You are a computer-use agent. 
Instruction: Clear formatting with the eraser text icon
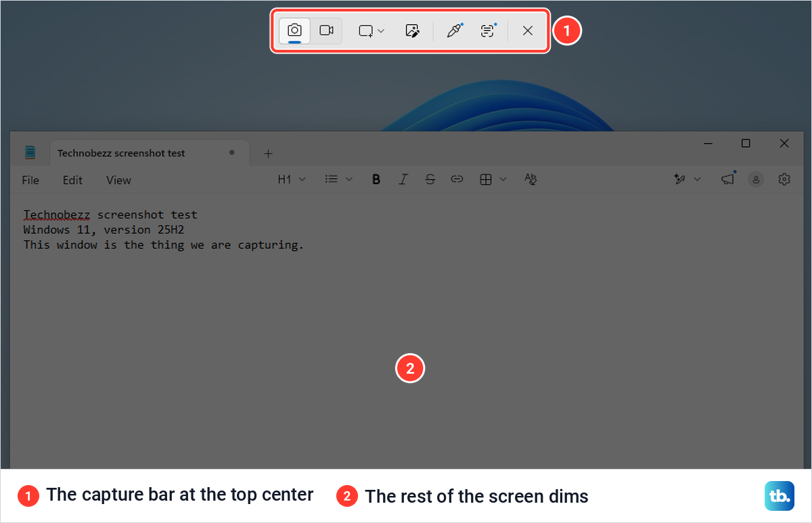tap(531, 179)
